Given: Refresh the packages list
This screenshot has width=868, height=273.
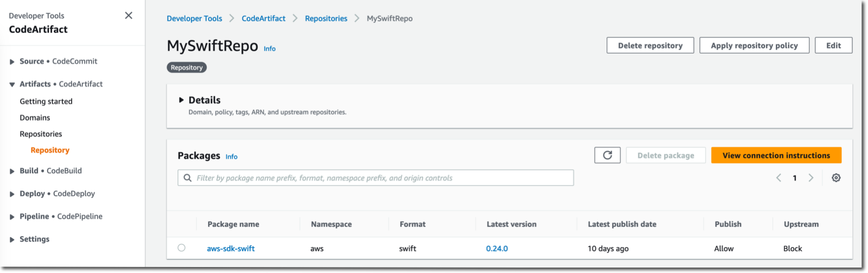Looking at the screenshot, I should click(x=608, y=155).
